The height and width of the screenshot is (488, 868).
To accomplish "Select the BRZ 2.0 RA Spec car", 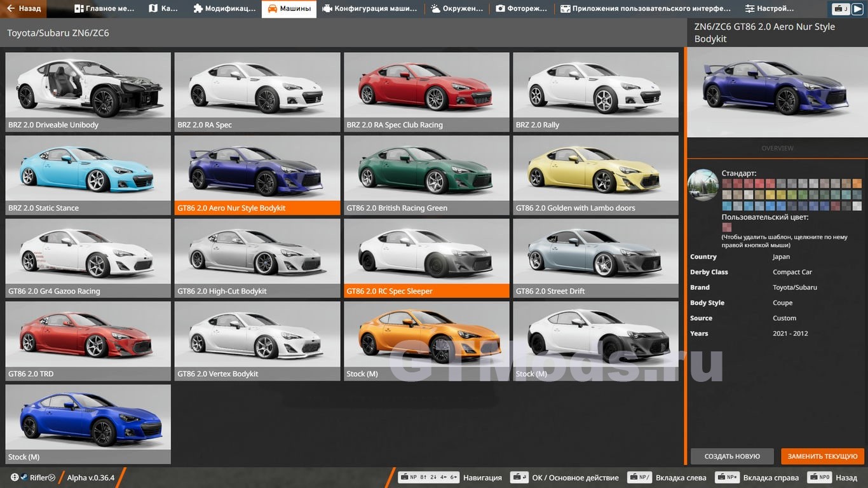I will pos(257,92).
